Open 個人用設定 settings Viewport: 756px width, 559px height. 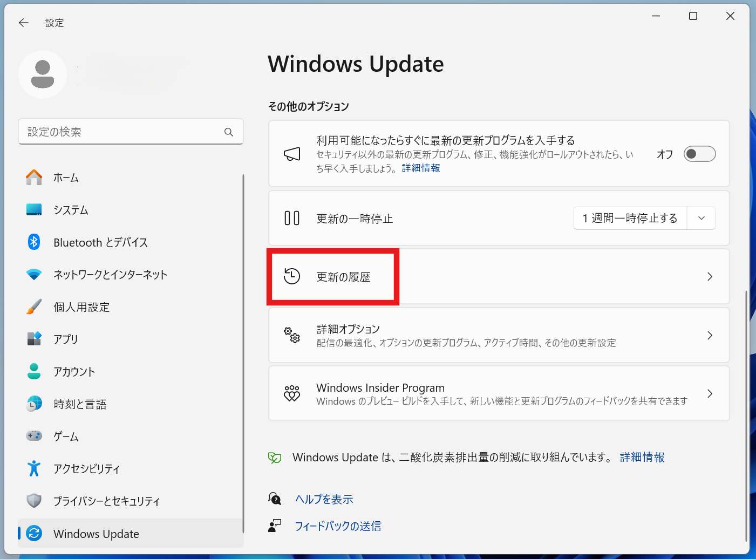pyautogui.click(x=131, y=307)
